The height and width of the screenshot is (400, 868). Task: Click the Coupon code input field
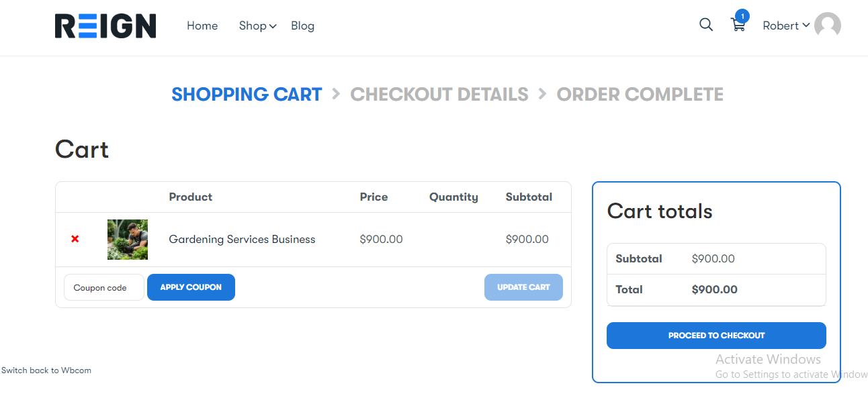(x=103, y=287)
